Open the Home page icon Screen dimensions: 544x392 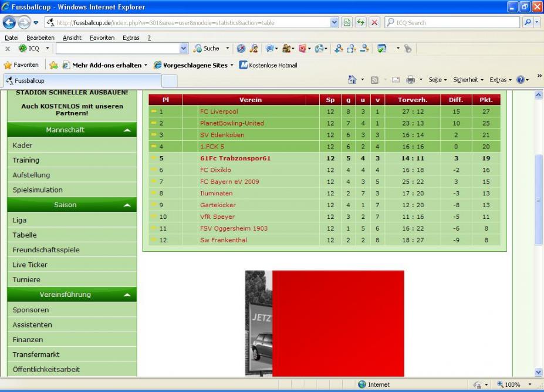[x=352, y=80]
